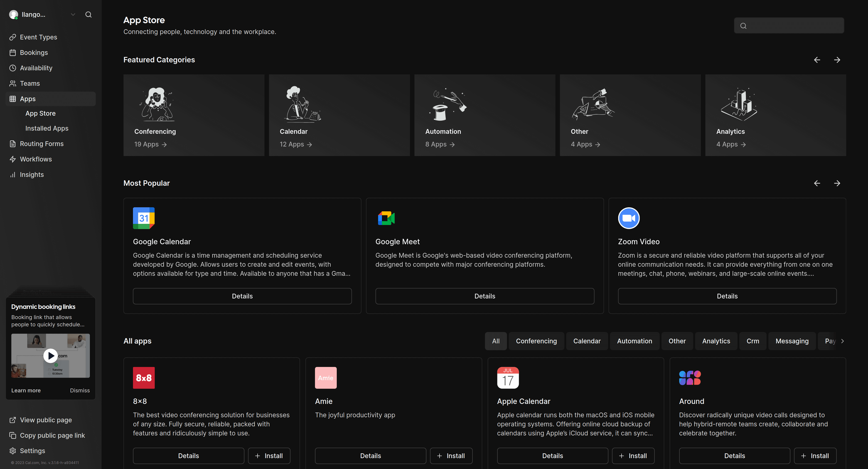Open Availability from sidebar
This screenshot has width=868, height=469.
click(51, 68)
